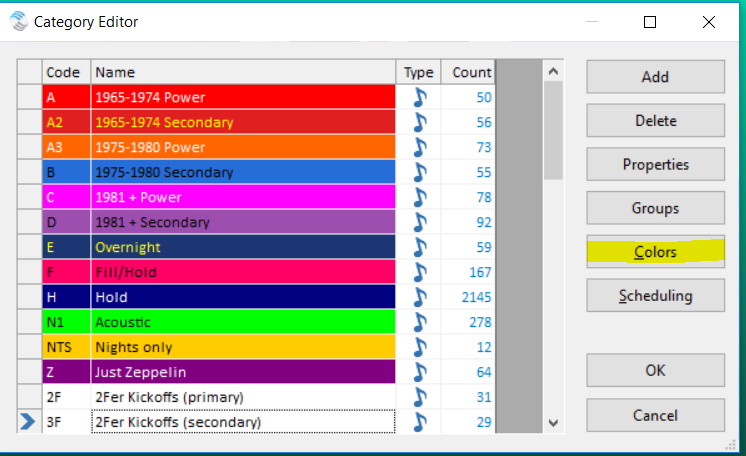Click the music note icon in Overnight row
746x456 pixels.
[x=419, y=247]
